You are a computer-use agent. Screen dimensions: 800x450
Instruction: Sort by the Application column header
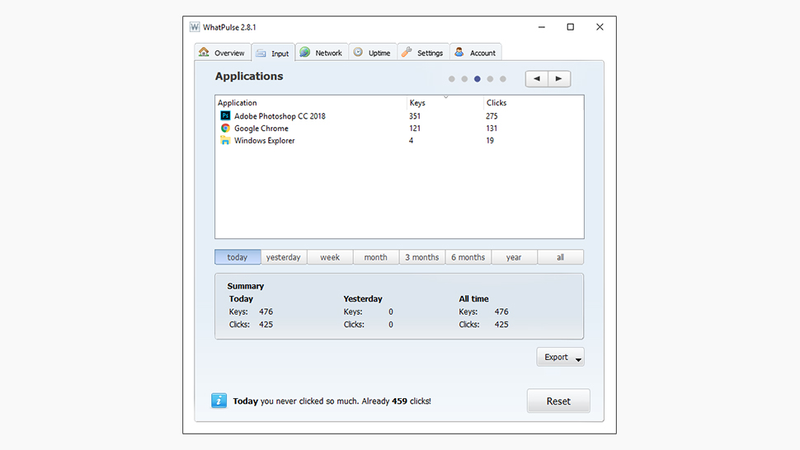pos(311,103)
